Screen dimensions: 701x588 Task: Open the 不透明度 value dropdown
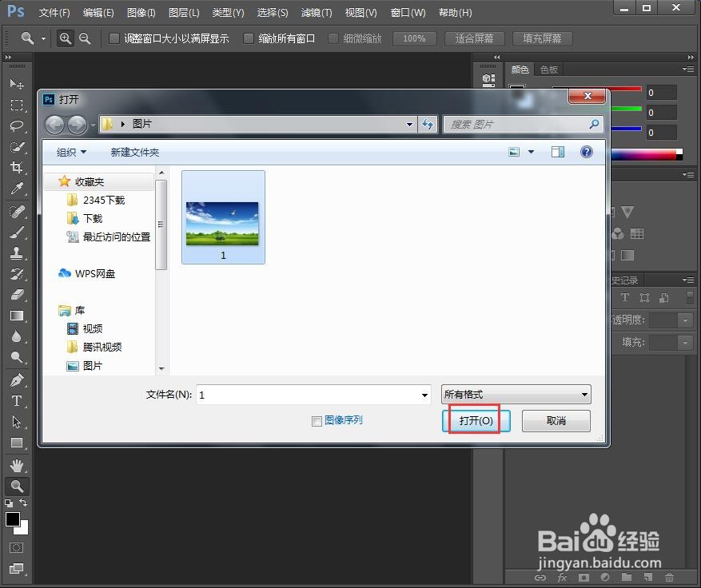click(684, 320)
